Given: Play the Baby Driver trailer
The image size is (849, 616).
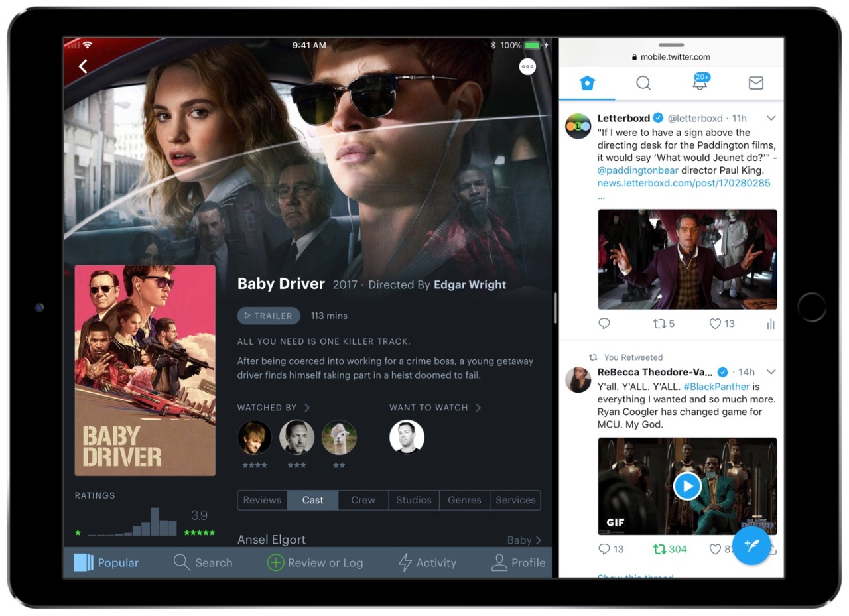Looking at the screenshot, I should click(269, 316).
